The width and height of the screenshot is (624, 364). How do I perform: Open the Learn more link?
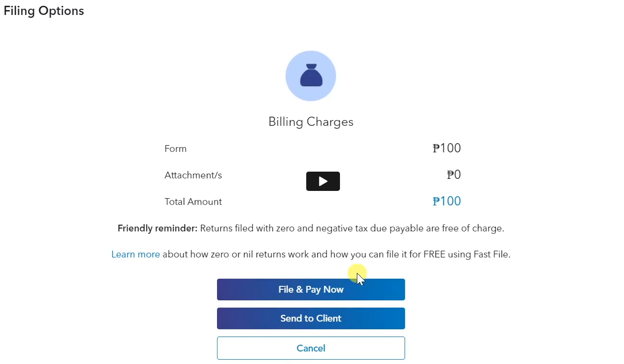point(136,254)
